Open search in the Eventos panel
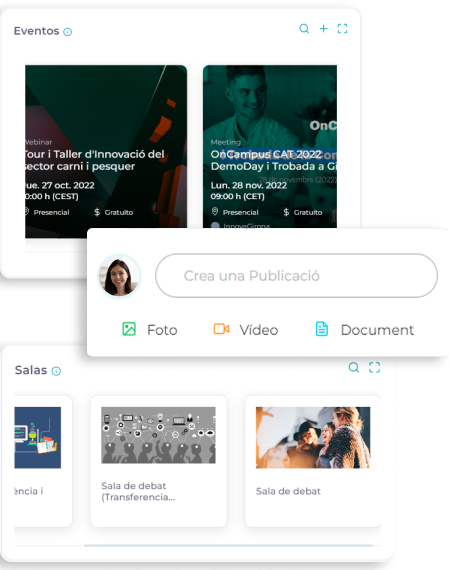 point(304,28)
